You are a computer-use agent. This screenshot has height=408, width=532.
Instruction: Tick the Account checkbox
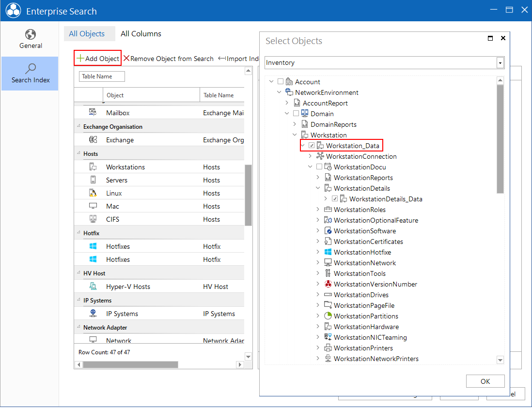[280, 82]
